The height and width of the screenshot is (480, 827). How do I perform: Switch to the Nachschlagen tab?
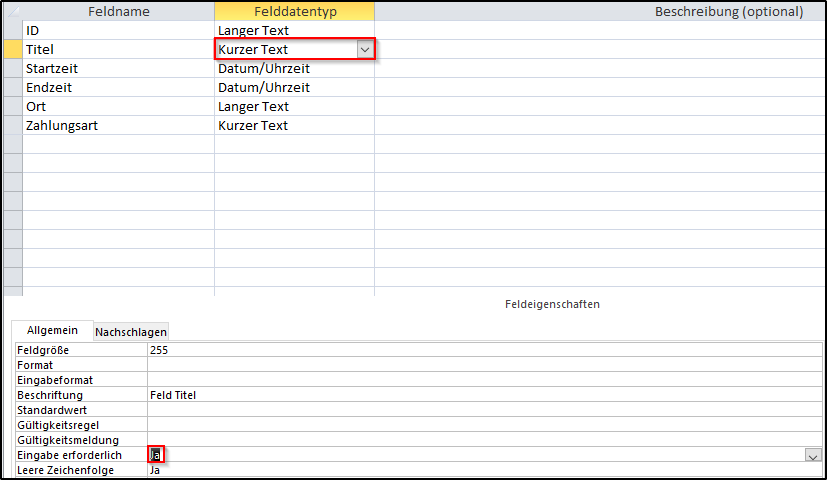pyautogui.click(x=131, y=331)
